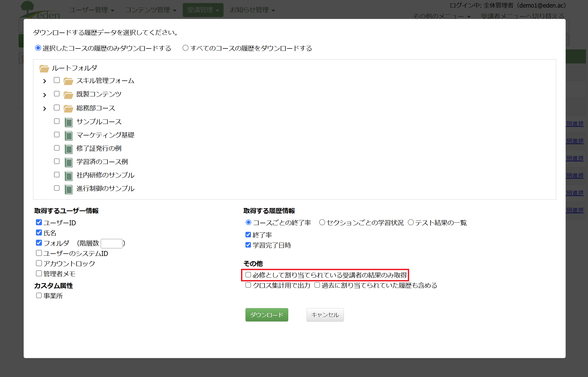Viewport: 588px width, 377px height.
Task: Check the 修了証発行の例 checkbox
Action: point(57,148)
